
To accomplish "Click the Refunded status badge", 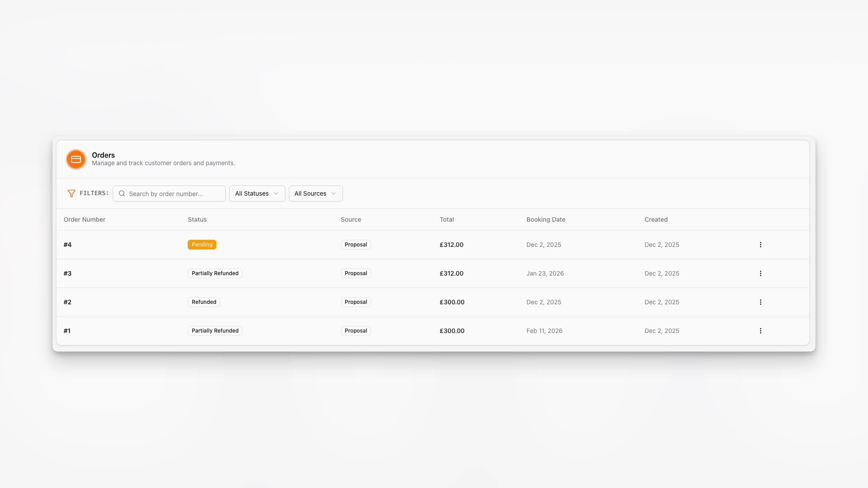I will [204, 302].
